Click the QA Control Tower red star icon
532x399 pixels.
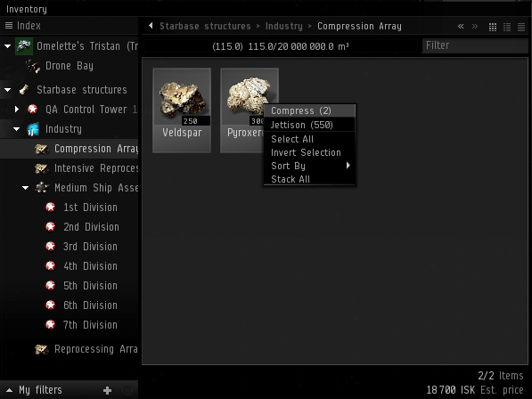(x=33, y=110)
